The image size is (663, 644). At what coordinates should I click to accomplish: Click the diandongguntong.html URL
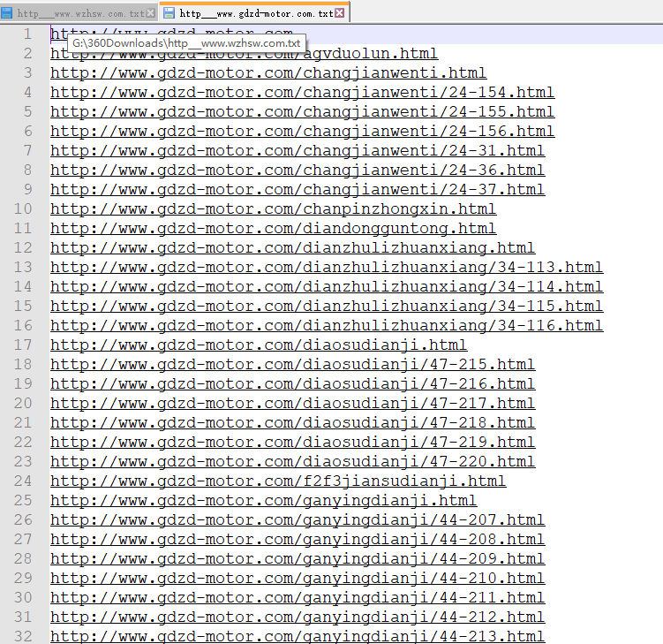coord(273,229)
